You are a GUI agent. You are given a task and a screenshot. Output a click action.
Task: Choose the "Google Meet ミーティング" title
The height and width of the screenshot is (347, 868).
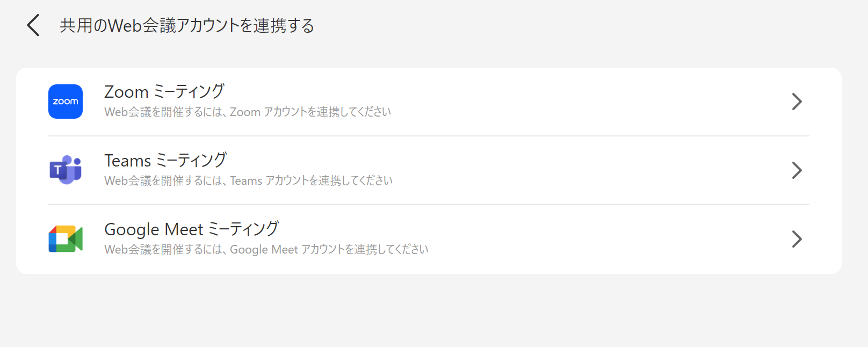pos(191,229)
